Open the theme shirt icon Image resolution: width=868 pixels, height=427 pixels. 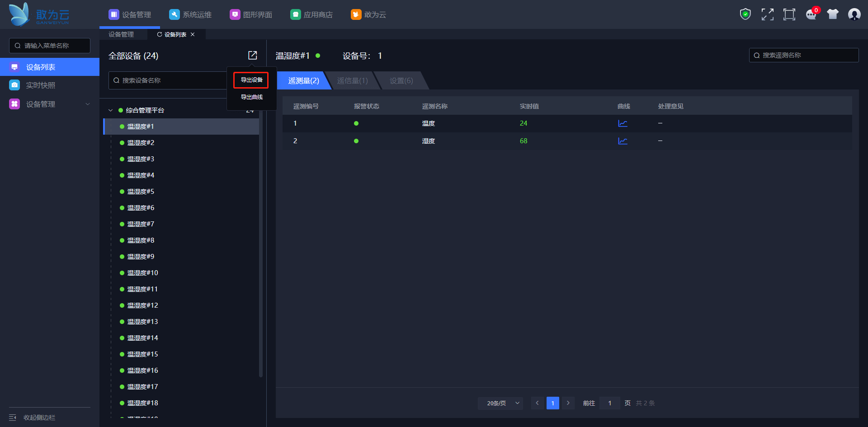click(x=833, y=14)
